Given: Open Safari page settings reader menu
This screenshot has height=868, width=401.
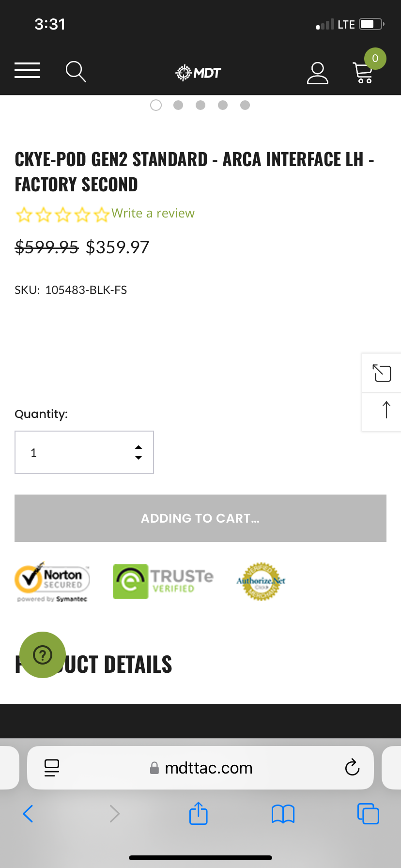Looking at the screenshot, I should (52, 768).
